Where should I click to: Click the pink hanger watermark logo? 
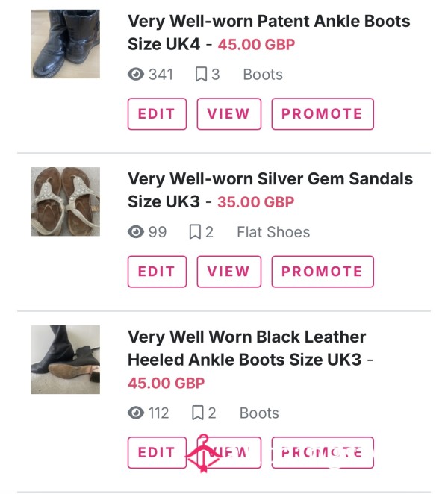coord(204,454)
